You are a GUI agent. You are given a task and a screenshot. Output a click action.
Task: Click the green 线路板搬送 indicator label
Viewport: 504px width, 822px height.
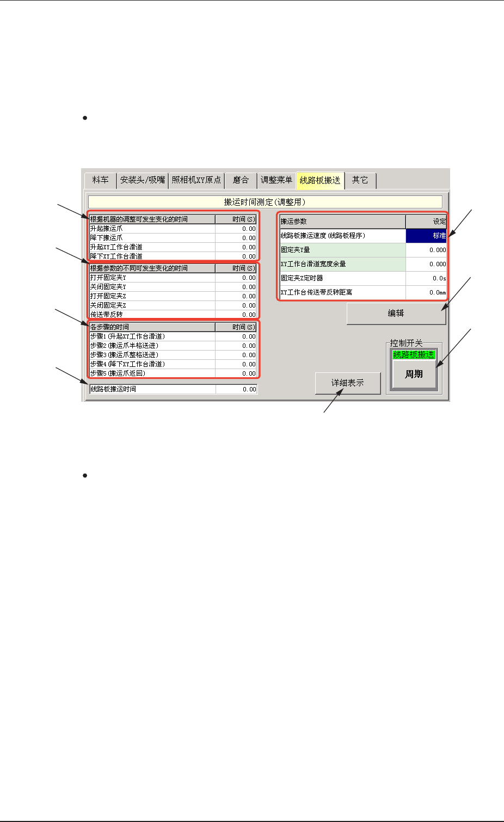point(414,354)
